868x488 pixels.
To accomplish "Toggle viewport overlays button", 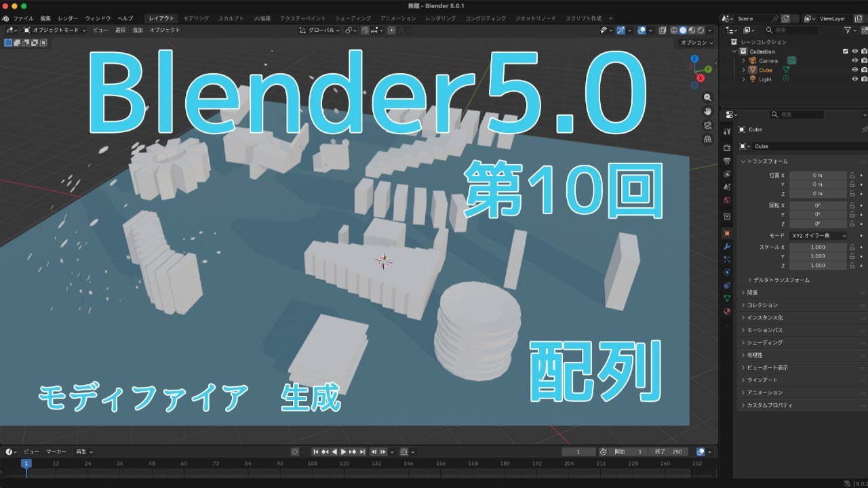I will 642,30.
